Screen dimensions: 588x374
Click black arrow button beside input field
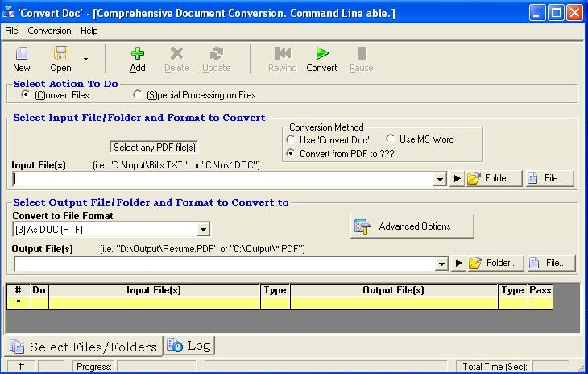(x=457, y=179)
